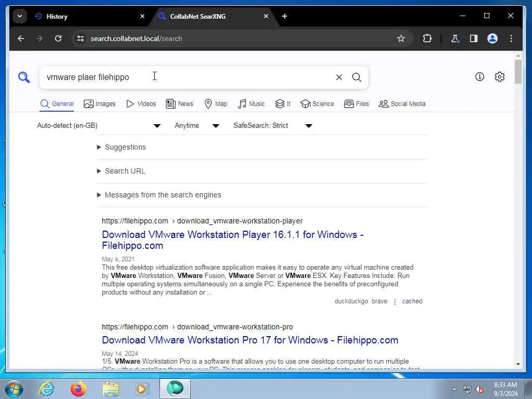Click 'duckduckgo' under the first result
532x399 pixels.
click(351, 301)
